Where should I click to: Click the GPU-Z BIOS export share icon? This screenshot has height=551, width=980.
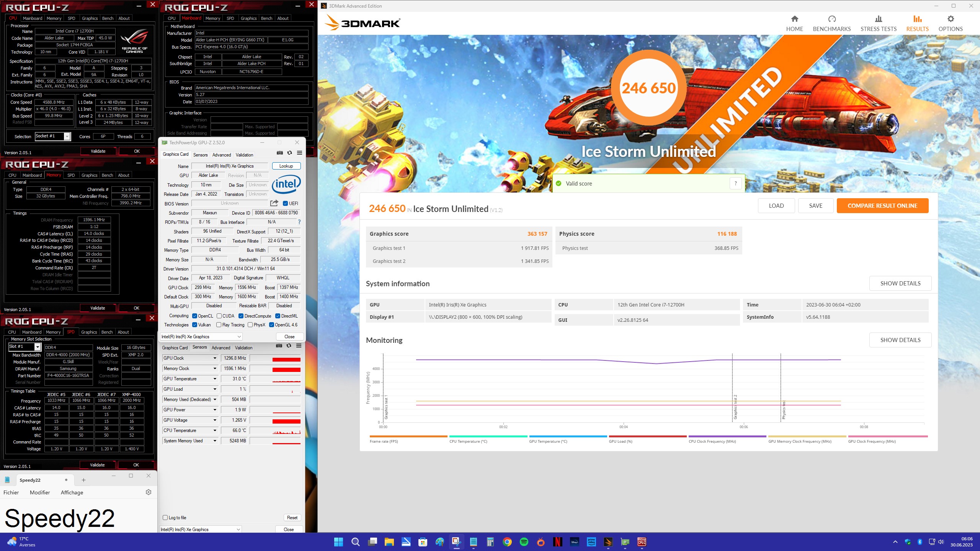point(274,203)
